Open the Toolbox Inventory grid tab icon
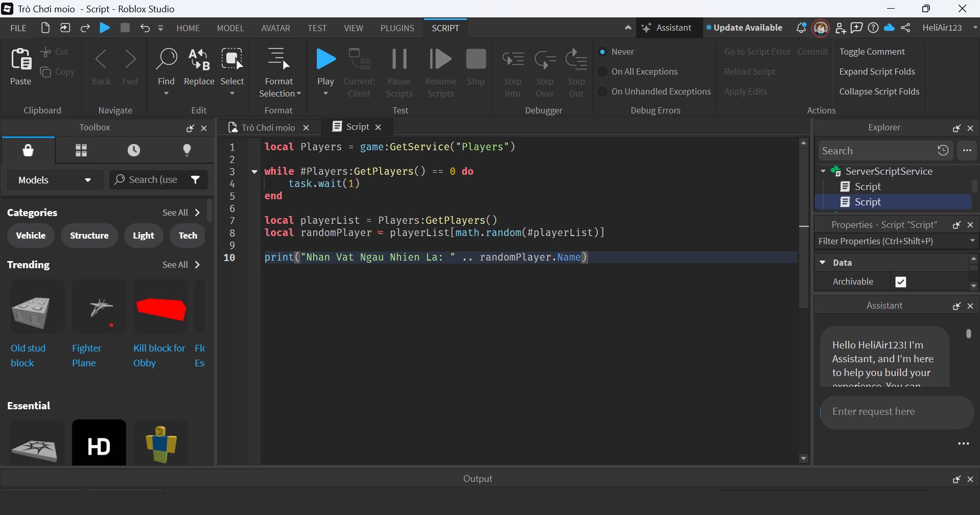Viewport: 980px width, 515px height. pos(81,150)
